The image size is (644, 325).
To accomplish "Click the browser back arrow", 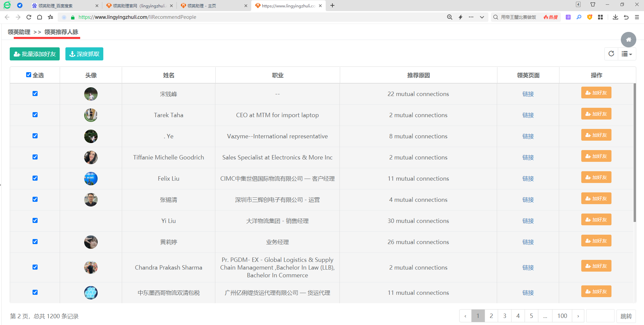I will pos(7,17).
